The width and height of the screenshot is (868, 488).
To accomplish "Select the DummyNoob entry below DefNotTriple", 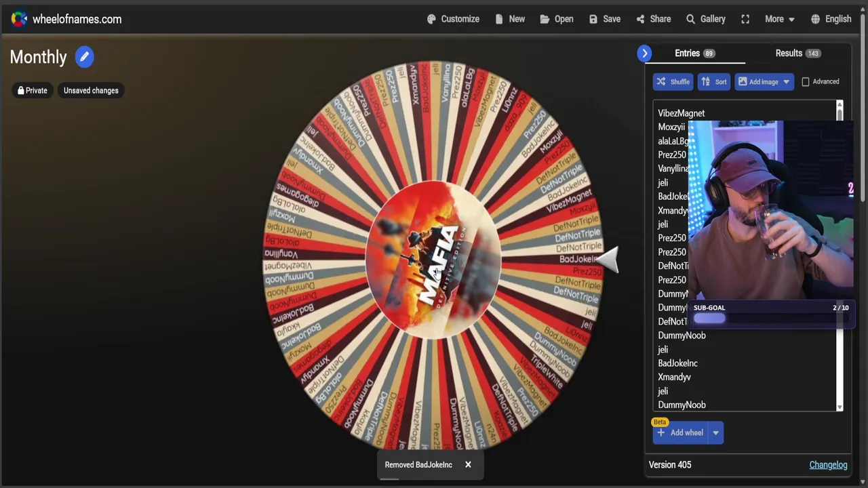I will click(682, 335).
